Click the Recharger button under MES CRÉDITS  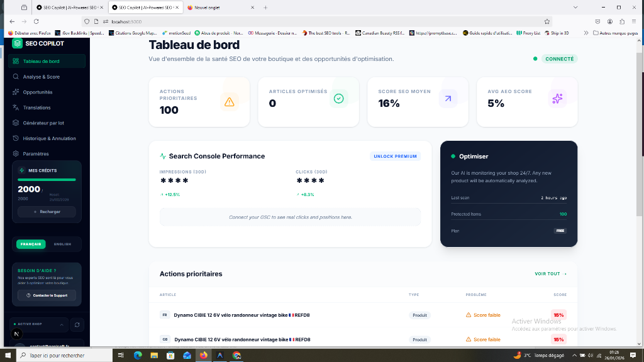(x=47, y=212)
